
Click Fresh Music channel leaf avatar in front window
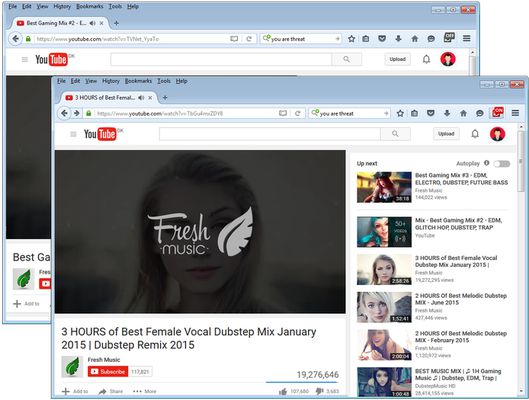pyautogui.click(x=72, y=367)
